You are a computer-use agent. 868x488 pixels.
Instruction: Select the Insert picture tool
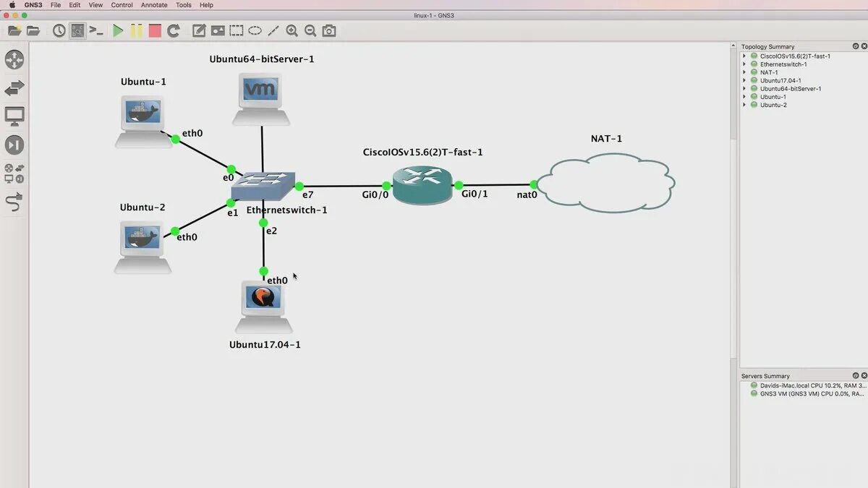(218, 31)
